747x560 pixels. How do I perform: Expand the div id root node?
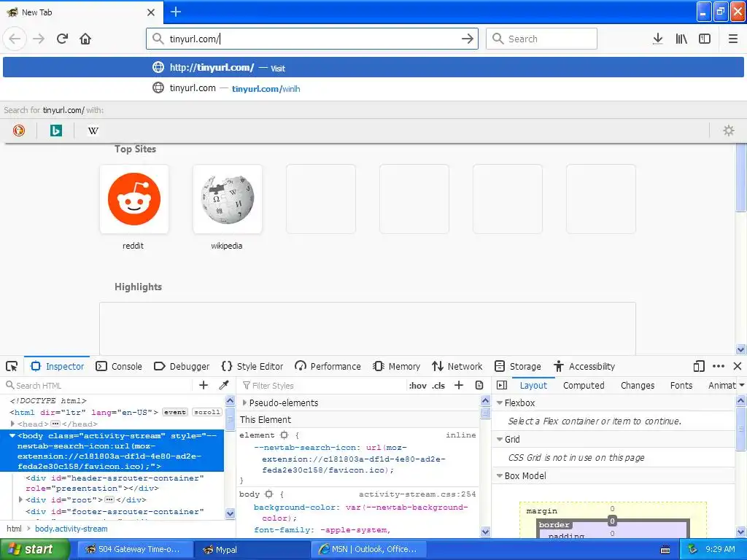20,499
